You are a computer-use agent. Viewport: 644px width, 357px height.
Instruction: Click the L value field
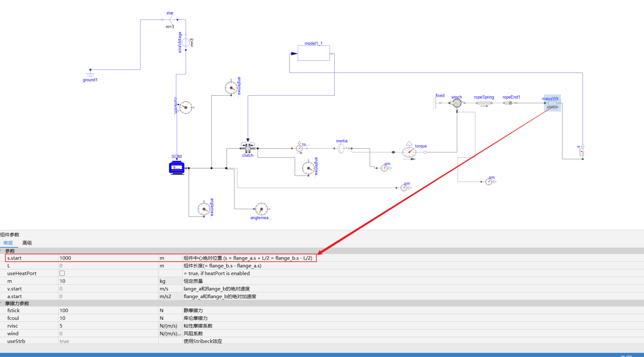[x=108, y=266]
